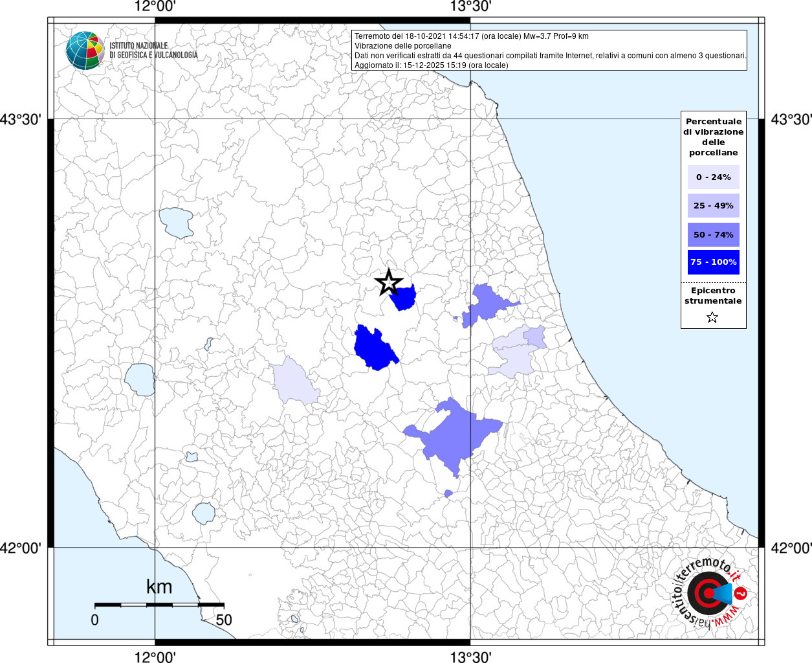This screenshot has width=812, height=663.
Task: Click the 'km' scale bar label
Action: click(159, 587)
